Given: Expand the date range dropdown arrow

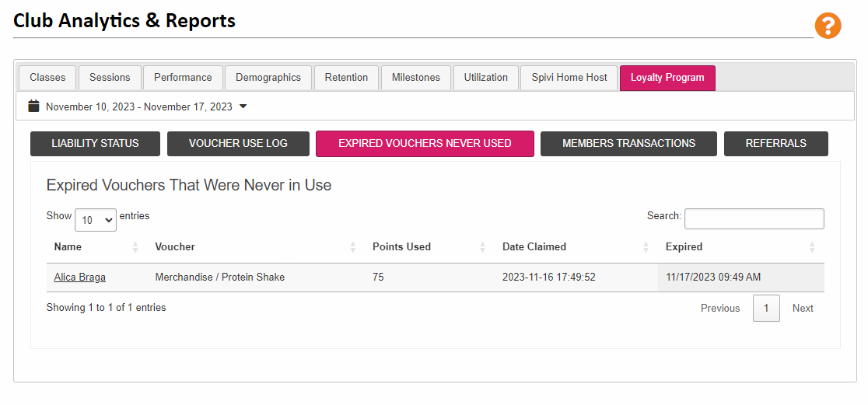Looking at the screenshot, I should coord(243,106).
